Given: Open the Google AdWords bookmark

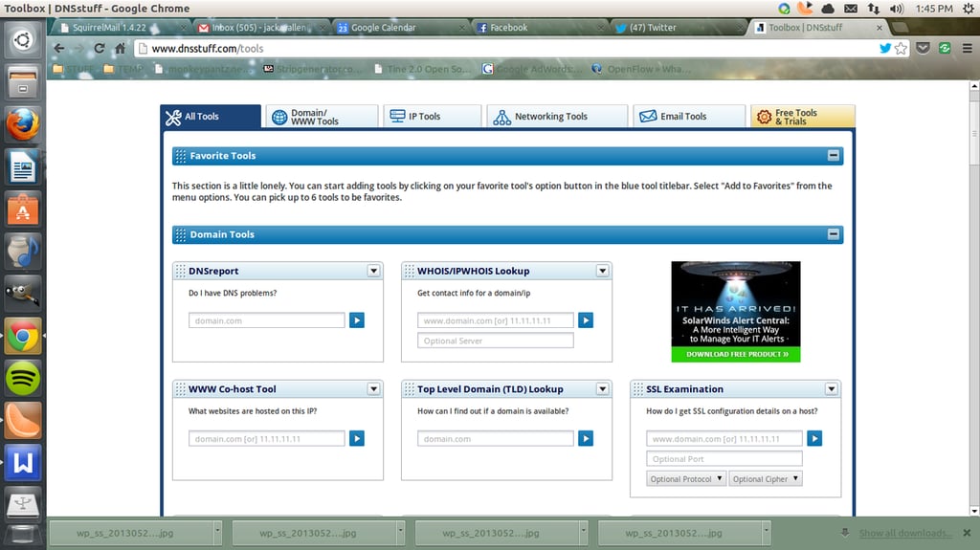Looking at the screenshot, I should pyautogui.click(x=532, y=69).
